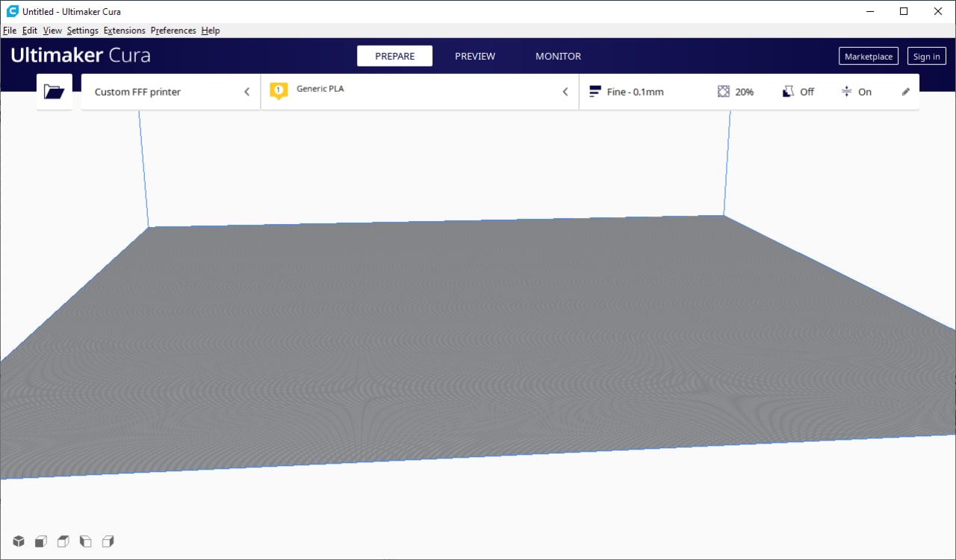This screenshot has width=956, height=560.
Task: Expand the Generic PLA material panel
Action: (x=420, y=92)
